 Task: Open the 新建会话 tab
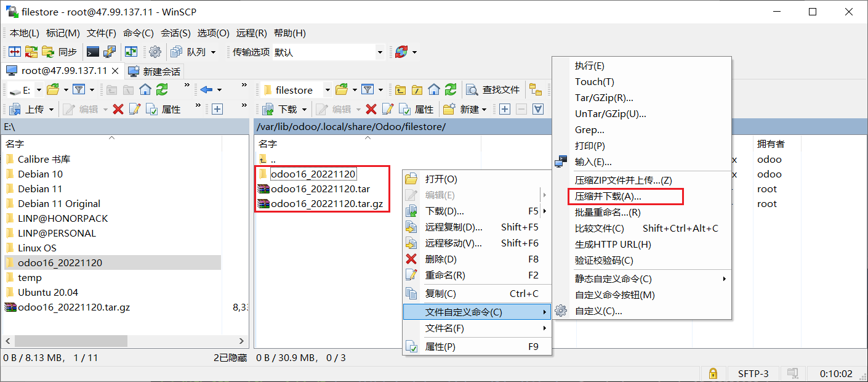click(155, 71)
